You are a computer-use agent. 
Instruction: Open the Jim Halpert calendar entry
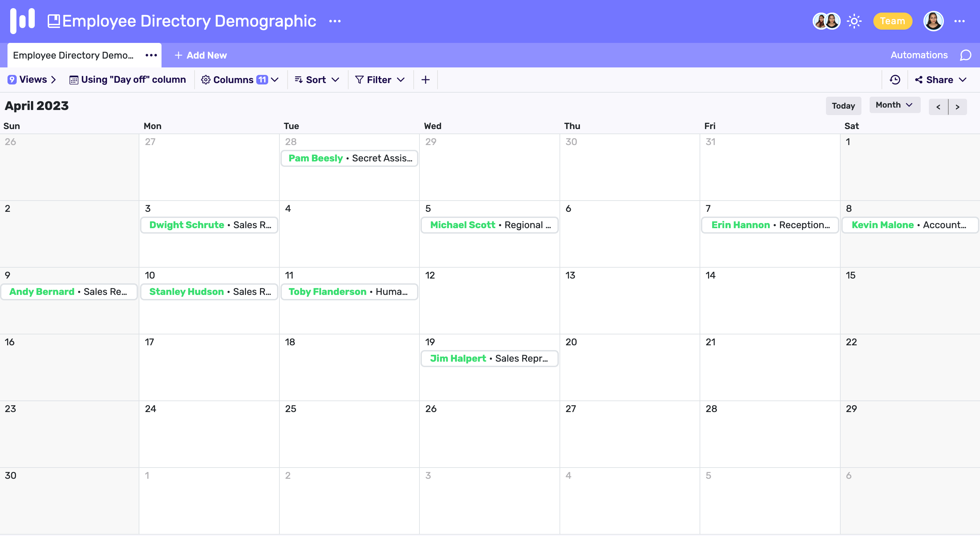(x=489, y=359)
